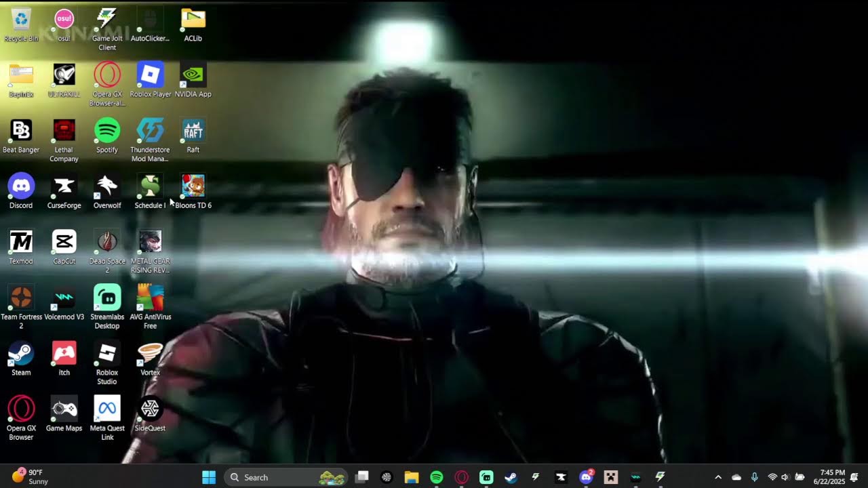Open the Roblox Studio shortcut
This screenshot has width=868, height=488.
[107, 363]
